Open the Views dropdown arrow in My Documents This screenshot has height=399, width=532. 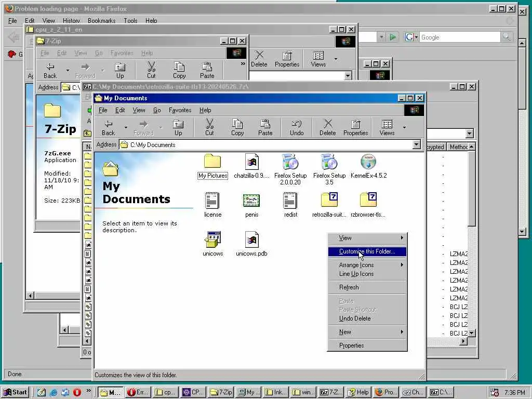[x=404, y=128]
